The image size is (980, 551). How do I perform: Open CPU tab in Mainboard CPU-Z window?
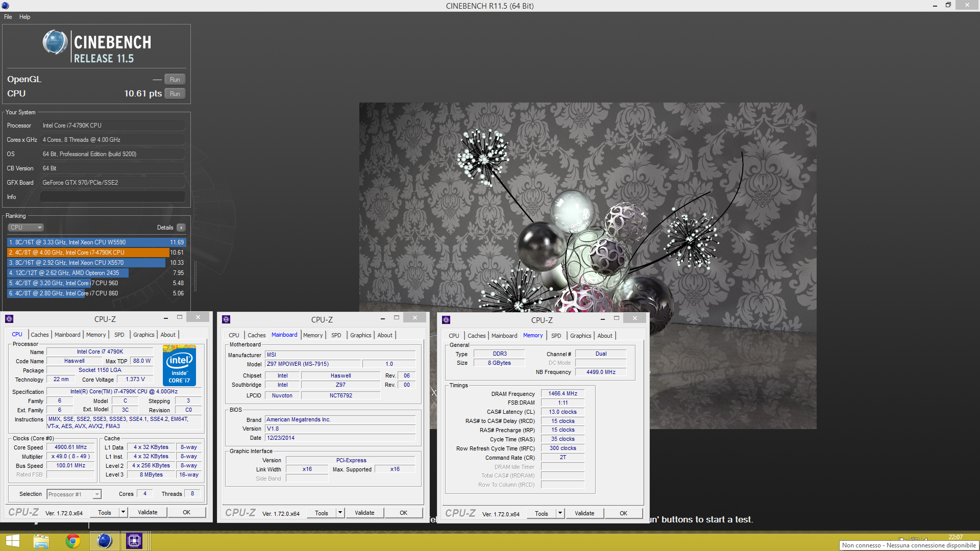[234, 335]
